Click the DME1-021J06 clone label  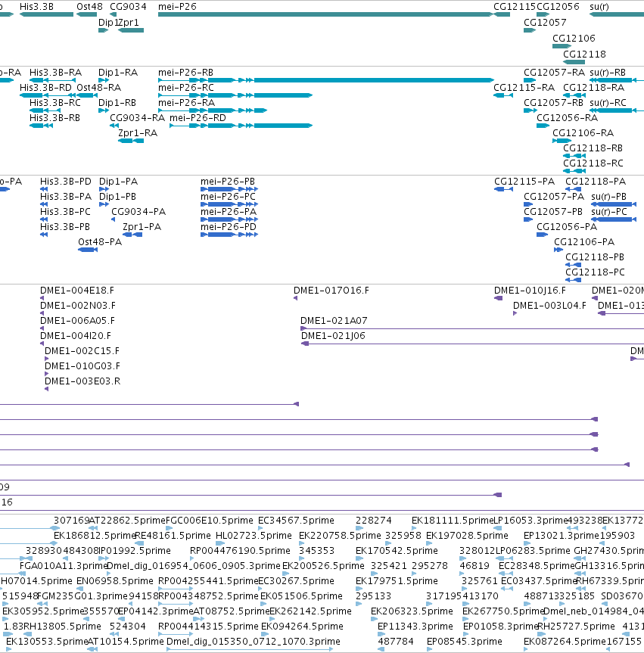coord(333,336)
